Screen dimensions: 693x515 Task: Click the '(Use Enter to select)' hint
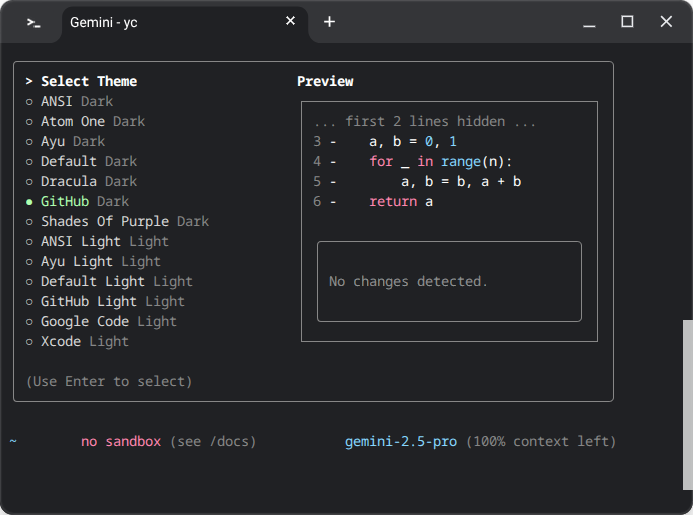109,381
